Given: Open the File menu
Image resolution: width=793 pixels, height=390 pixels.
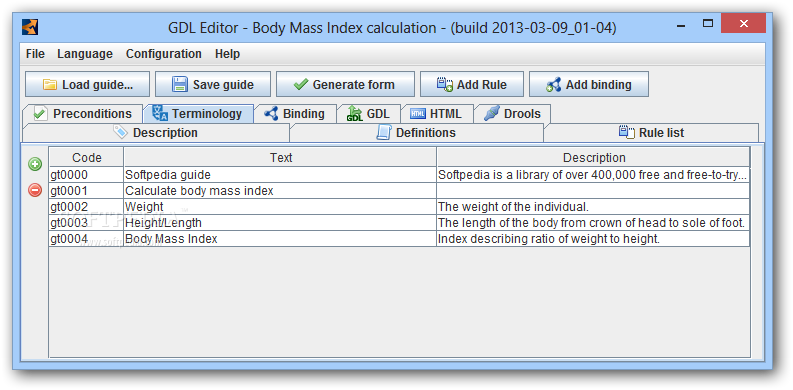Looking at the screenshot, I should 35,54.
